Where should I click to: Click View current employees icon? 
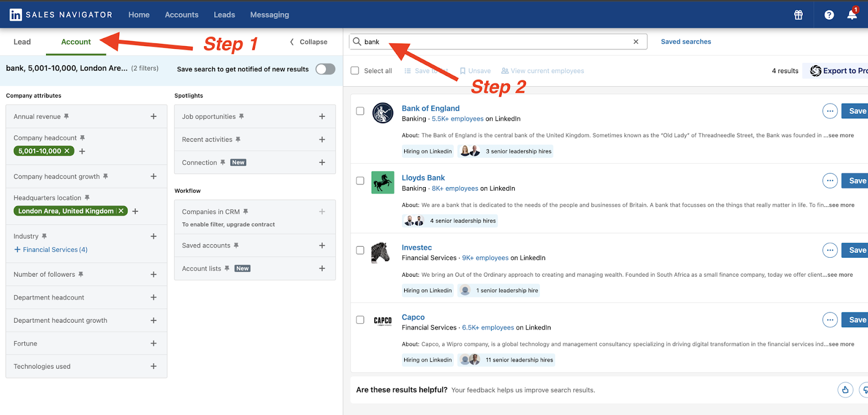click(505, 71)
